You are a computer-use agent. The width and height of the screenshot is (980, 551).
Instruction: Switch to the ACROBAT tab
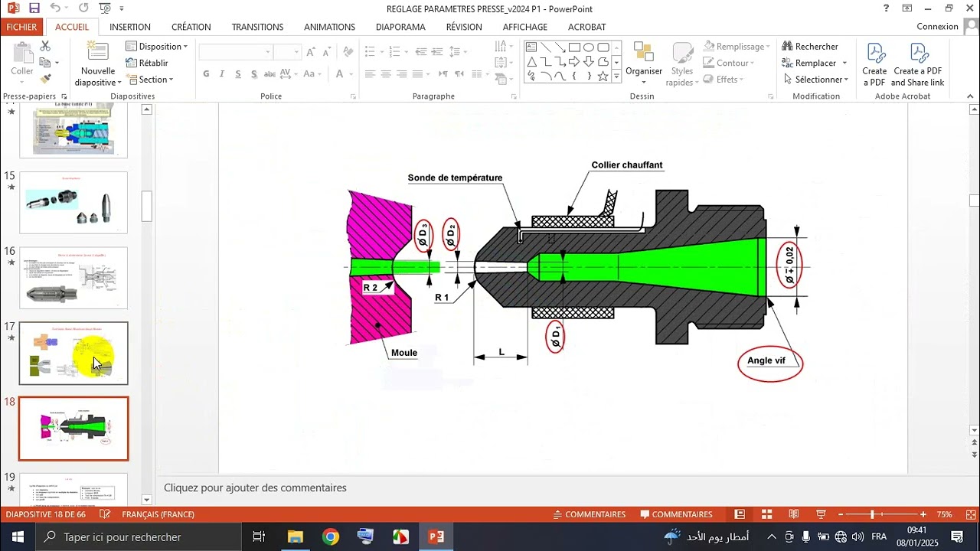tap(587, 27)
